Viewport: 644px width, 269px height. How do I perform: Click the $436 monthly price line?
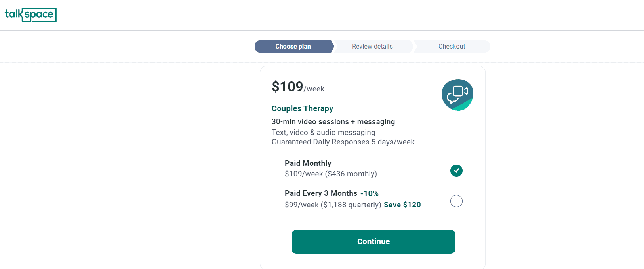(x=331, y=174)
